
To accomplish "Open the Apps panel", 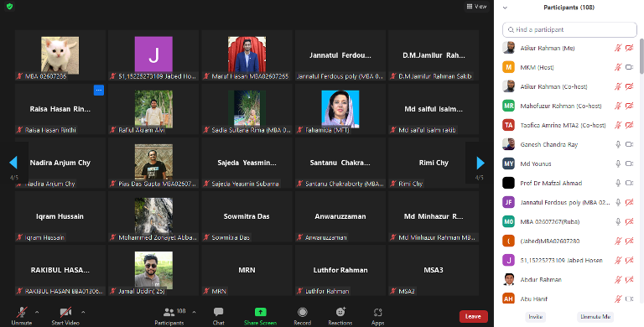I will (x=378, y=316).
